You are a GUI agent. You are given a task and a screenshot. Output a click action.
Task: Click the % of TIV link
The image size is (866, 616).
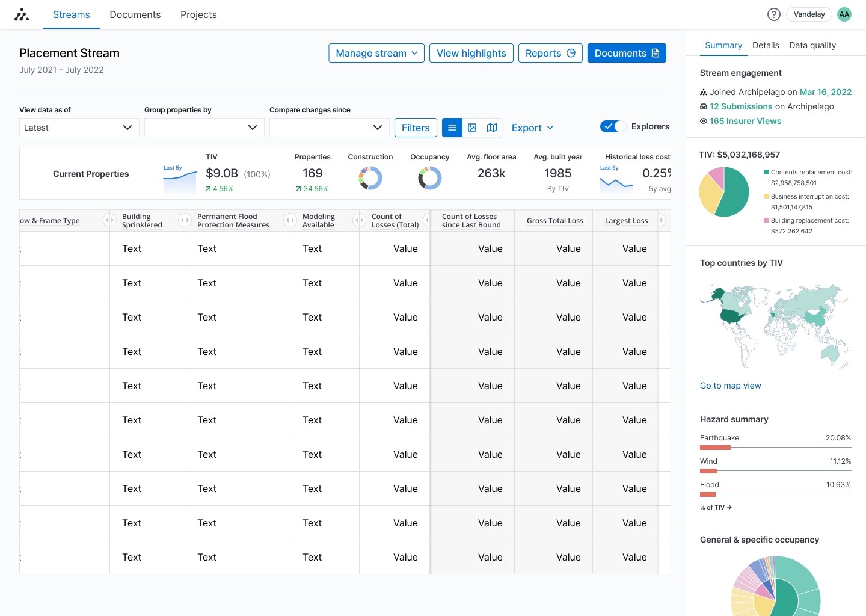[716, 507]
